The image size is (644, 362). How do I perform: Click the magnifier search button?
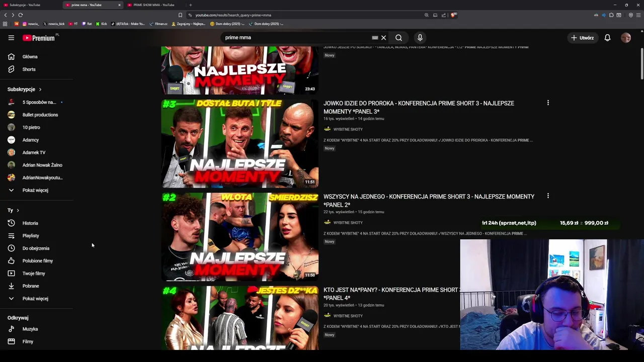click(398, 38)
